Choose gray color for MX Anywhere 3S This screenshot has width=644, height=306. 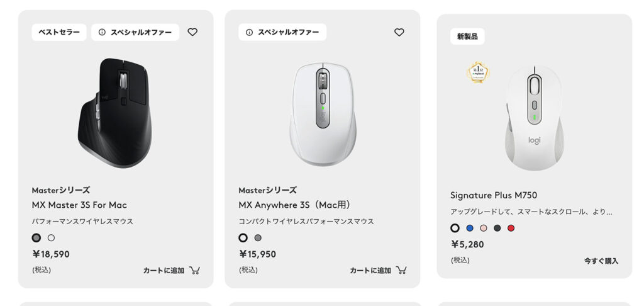coord(258,238)
